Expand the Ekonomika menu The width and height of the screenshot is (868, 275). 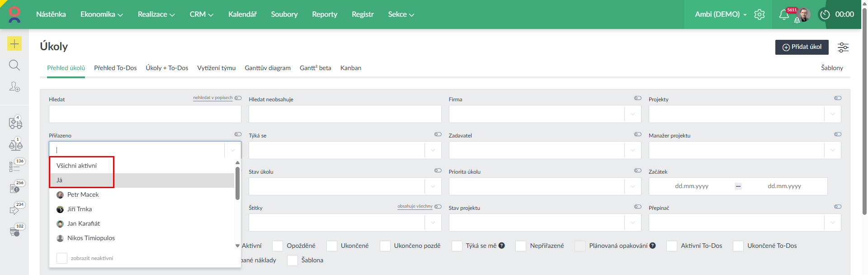[x=101, y=14]
